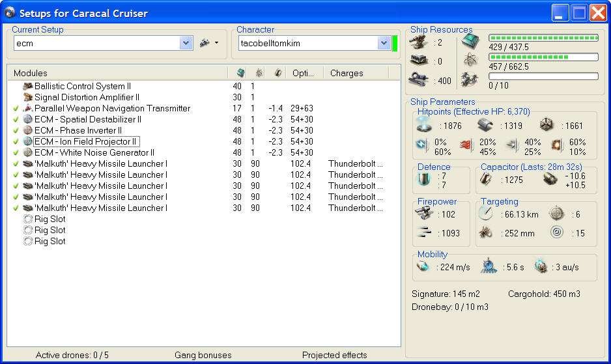
Task: Click the capacitor column header icon
Action: (x=277, y=73)
